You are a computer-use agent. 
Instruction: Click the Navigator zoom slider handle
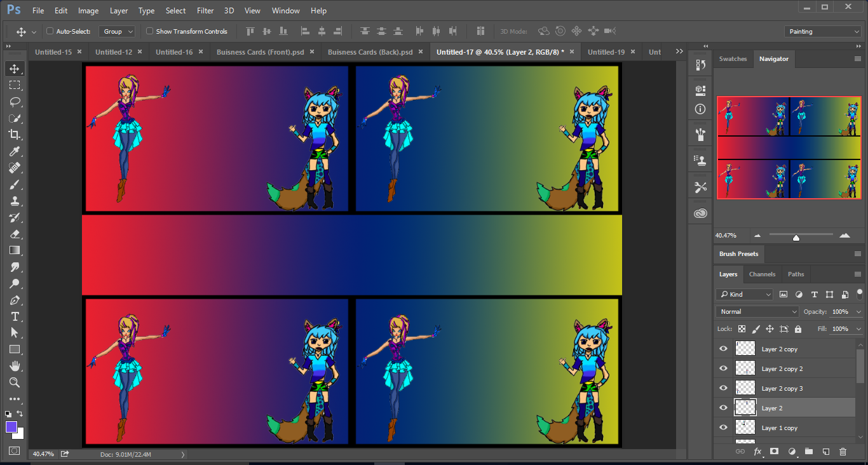pyautogui.click(x=796, y=238)
